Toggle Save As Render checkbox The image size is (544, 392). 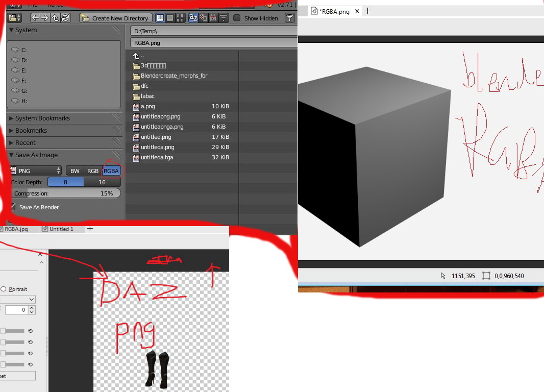[13, 207]
